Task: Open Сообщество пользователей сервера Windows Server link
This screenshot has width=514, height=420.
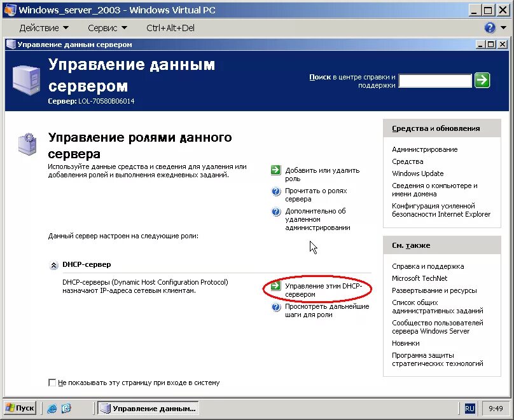Action: pyautogui.click(x=438, y=327)
